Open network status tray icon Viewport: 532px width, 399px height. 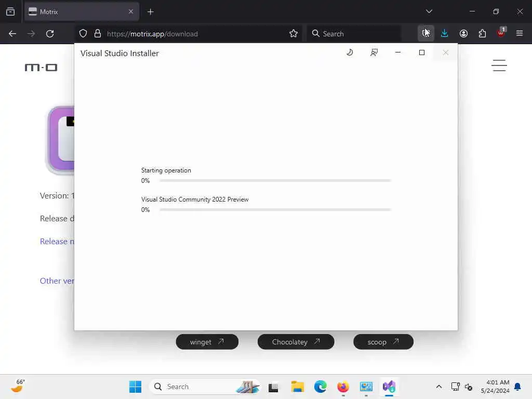(x=455, y=387)
